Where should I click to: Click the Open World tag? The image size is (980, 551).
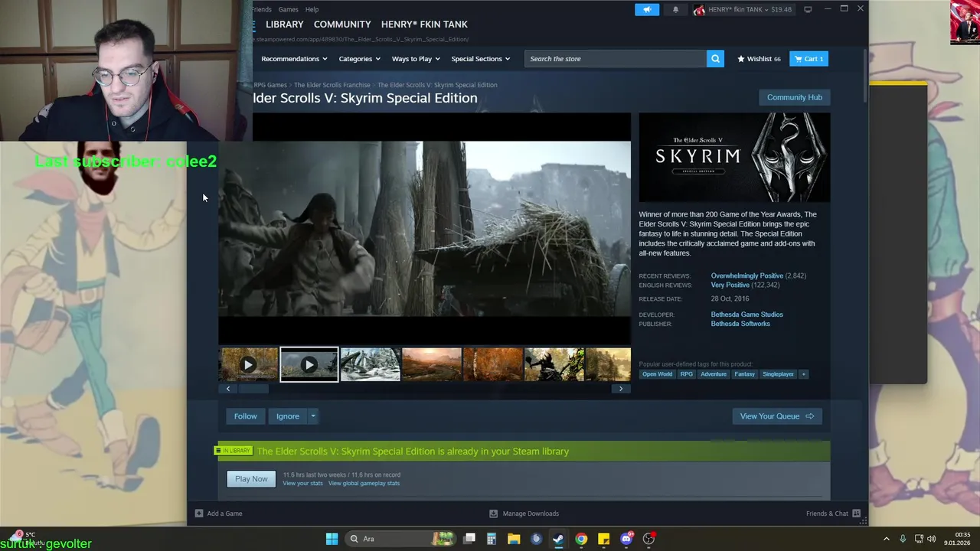coord(657,374)
